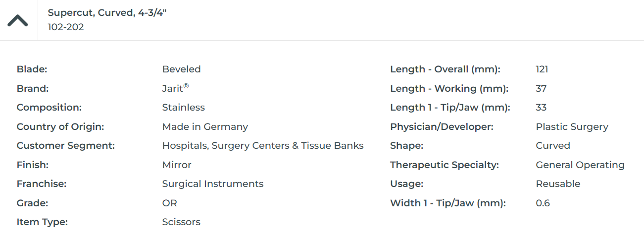Screen dimensions: 644x245
Task: Select the OR grade value
Action: tap(169, 203)
